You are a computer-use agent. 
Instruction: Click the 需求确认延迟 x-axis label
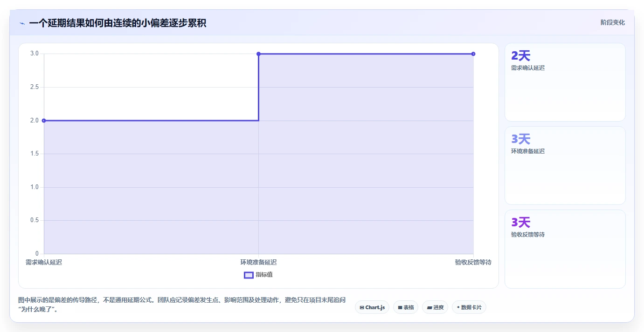click(44, 263)
